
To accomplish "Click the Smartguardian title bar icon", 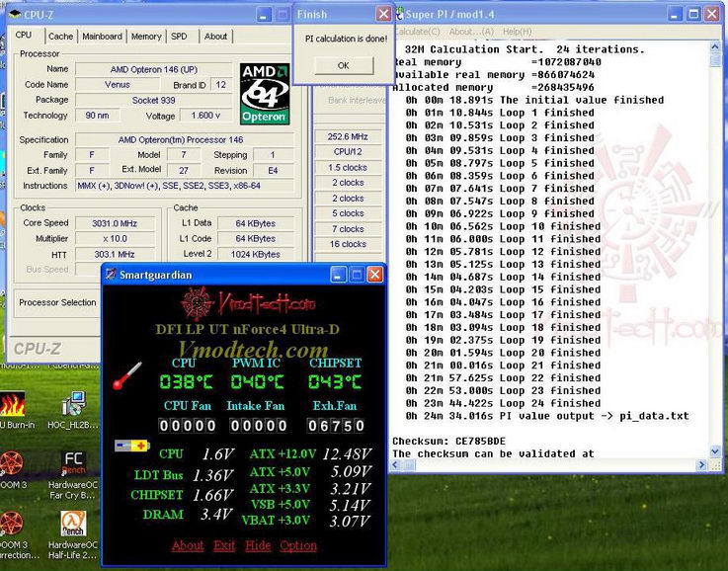I will [x=111, y=275].
